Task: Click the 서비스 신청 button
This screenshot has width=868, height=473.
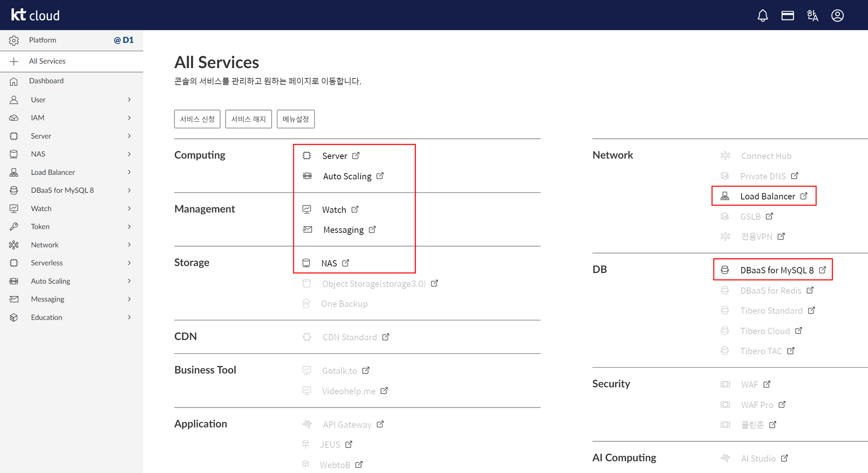Action: (197, 119)
